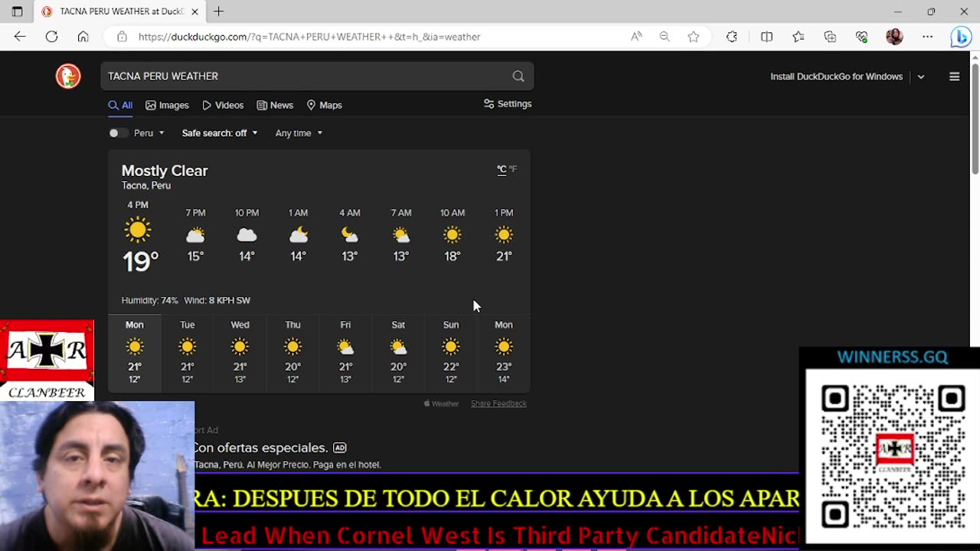
Task: Switch to the News tab
Action: point(275,105)
